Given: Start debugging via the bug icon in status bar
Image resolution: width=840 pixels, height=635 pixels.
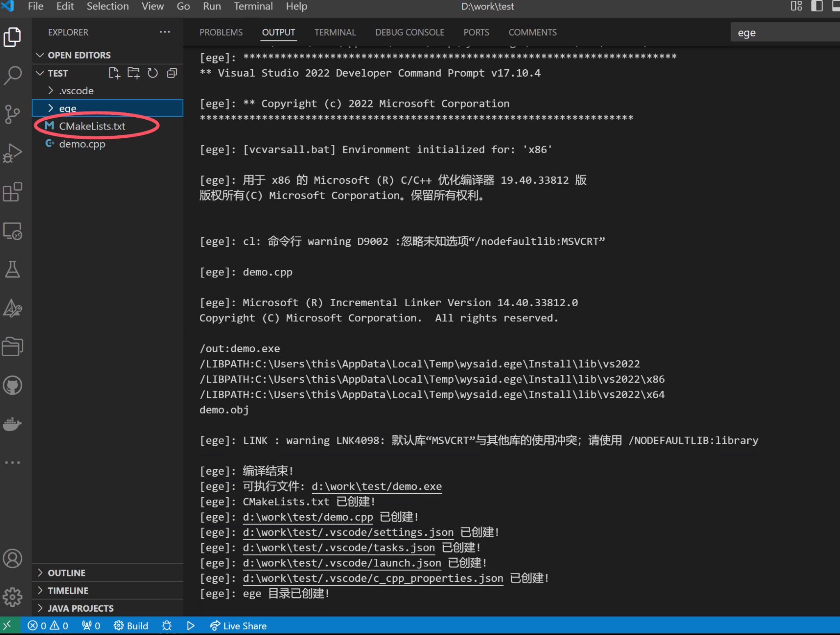Looking at the screenshot, I should (167, 626).
